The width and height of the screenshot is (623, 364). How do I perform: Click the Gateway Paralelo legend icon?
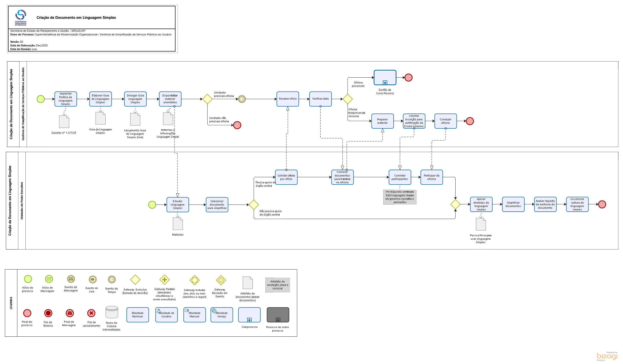164,280
